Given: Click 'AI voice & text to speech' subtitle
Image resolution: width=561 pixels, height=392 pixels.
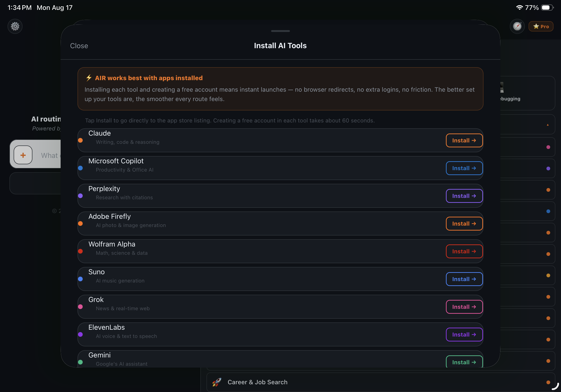Looking at the screenshot, I should pyautogui.click(x=126, y=336).
